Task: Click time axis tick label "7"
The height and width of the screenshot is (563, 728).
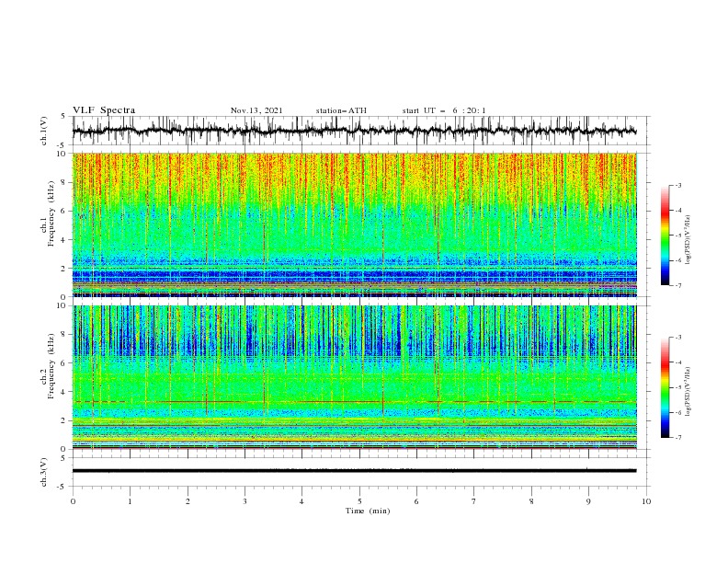Action: pyautogui.click(x=474, y=501)
